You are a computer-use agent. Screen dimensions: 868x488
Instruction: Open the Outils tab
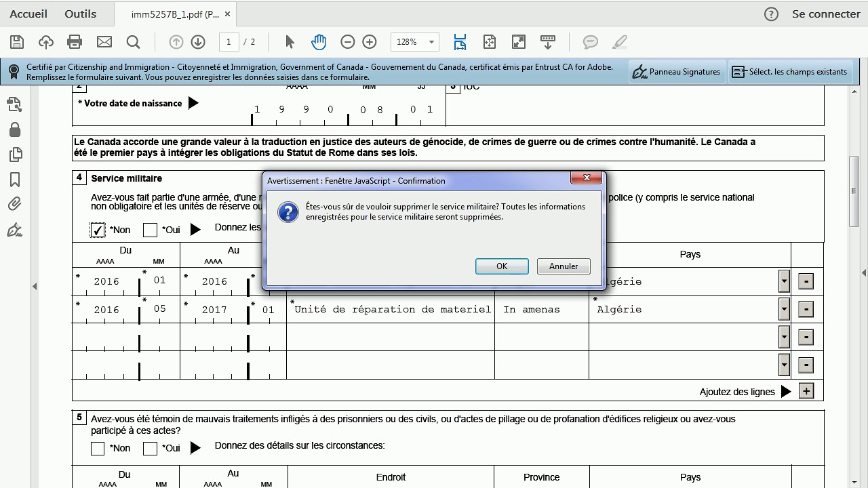pos(81,14)
